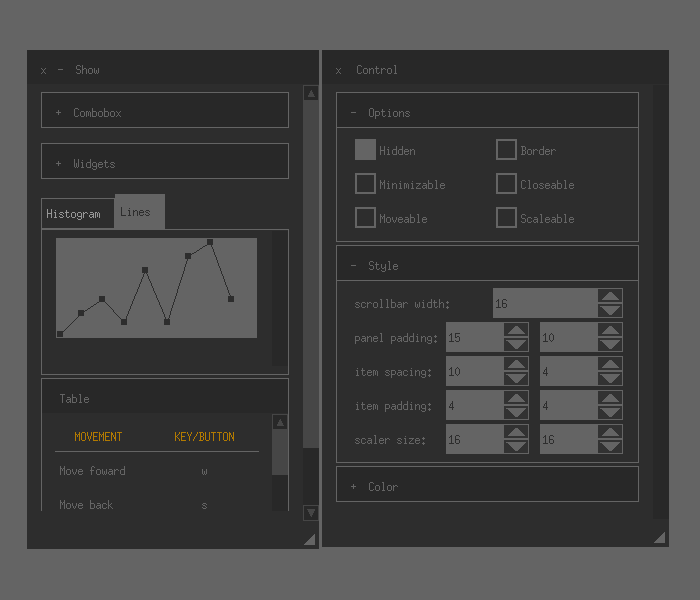Decrease the second item spacing value
Image resolution: width=700 pixels, height=600 pixels.
coord(610,378)
